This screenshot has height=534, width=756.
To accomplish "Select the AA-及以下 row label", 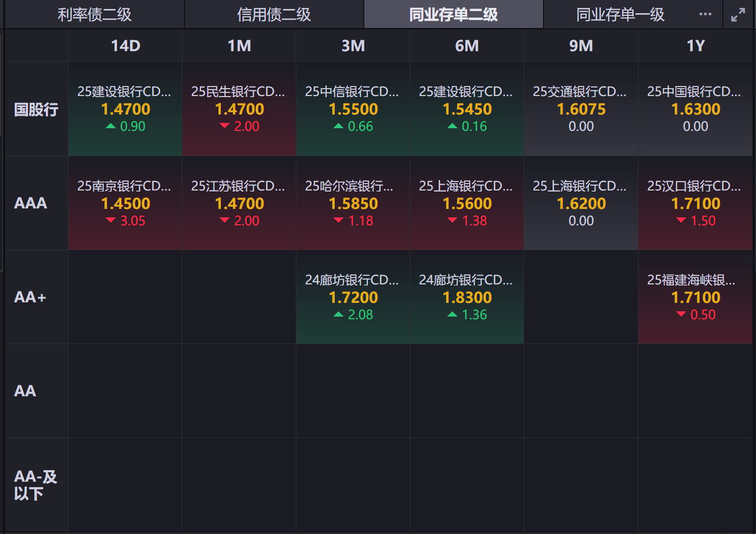I will (35, 485).
